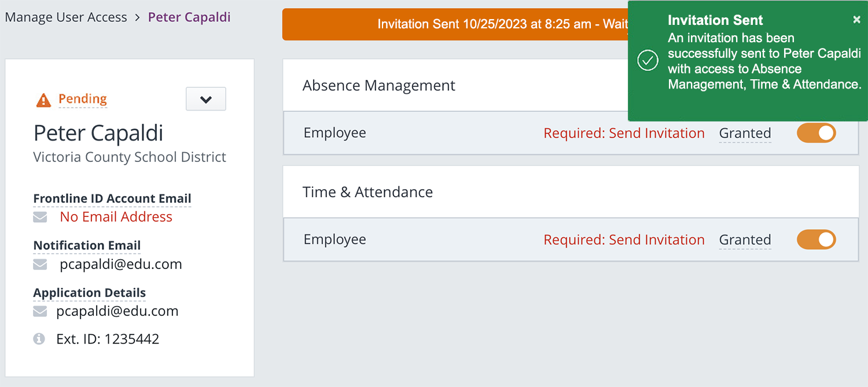Click the red No Email Address text

click(116, 217)
